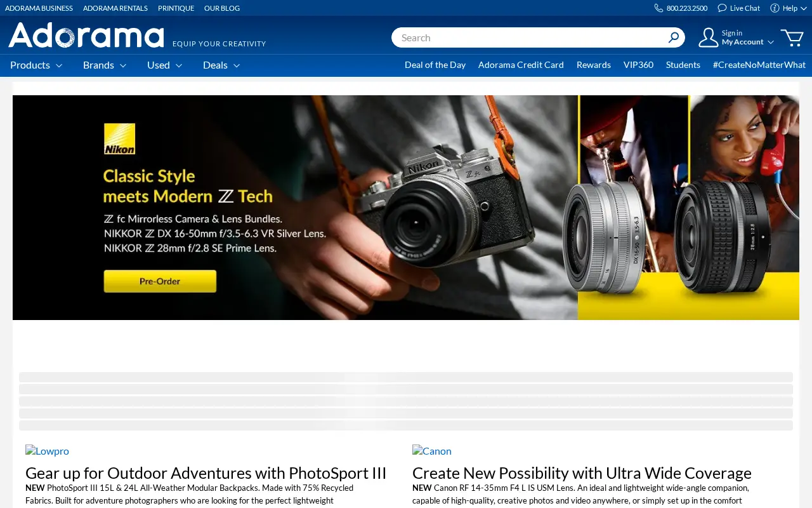Click the Help info icon
812x508 pixels.
tap(775, 8)
